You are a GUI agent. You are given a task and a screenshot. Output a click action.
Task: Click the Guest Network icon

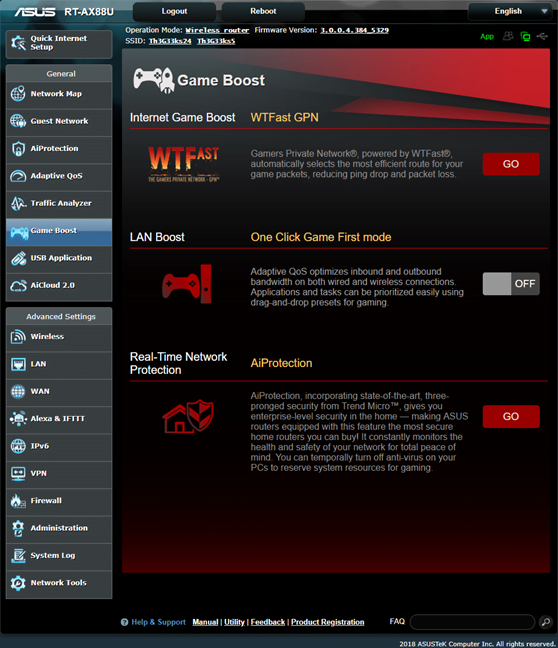click(x=18, y=121)
